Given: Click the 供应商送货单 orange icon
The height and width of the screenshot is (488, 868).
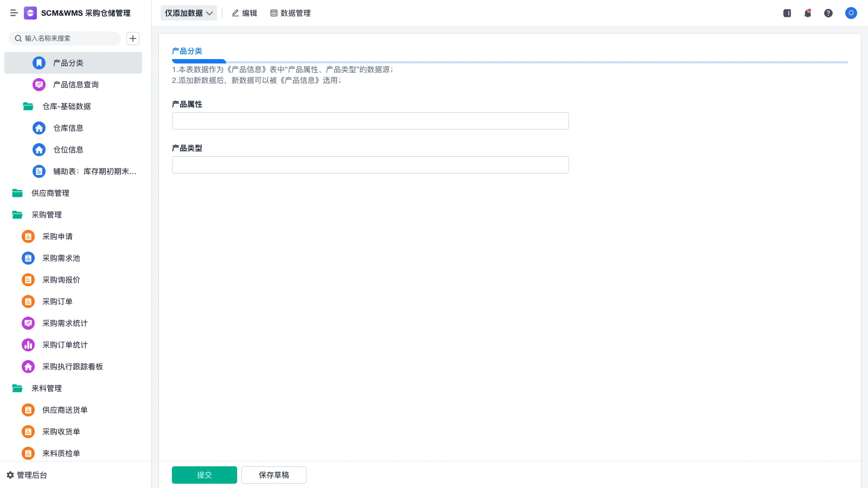Looking at the screenshot, I should pyautogui.click(x=28, y=410).
